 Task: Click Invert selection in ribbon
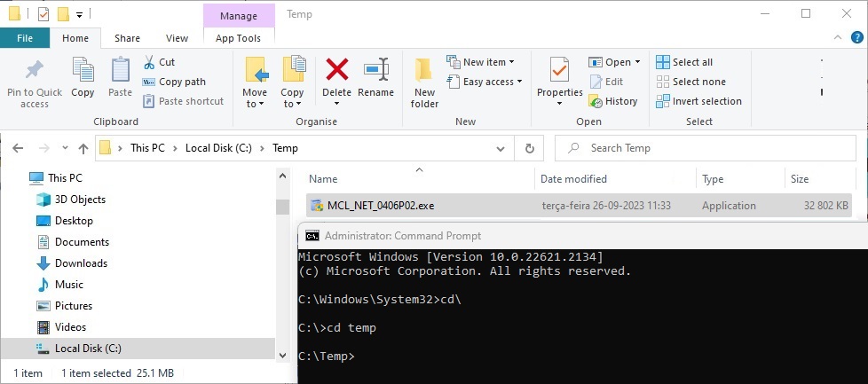[x=698, y=101]
